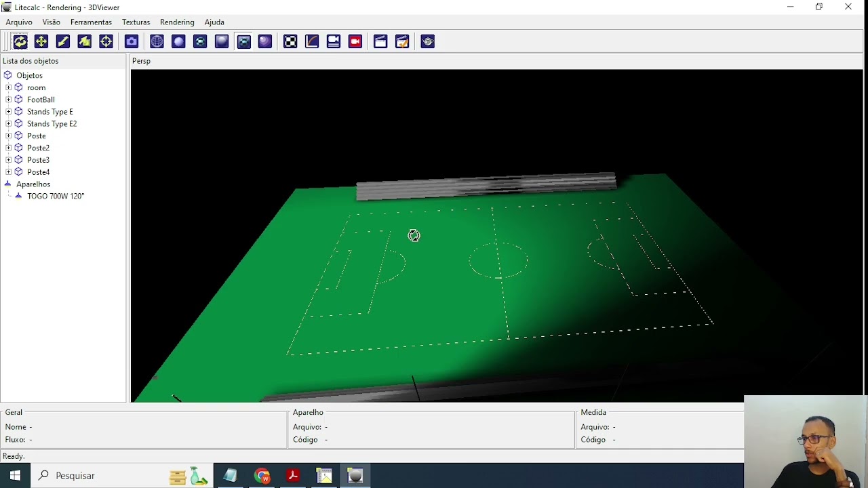The width and height of the screenshot is (868, 488).
Task: Select the crosshair target tool
Action: [106, 42]
